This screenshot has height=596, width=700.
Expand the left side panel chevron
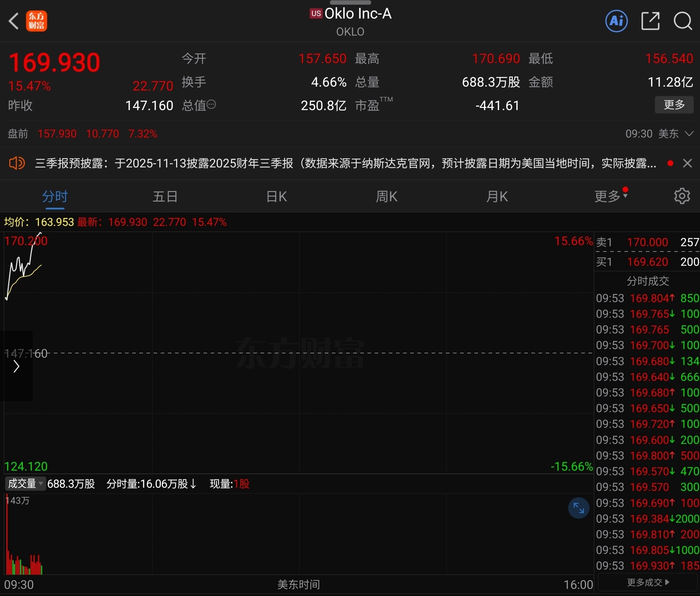point(16,366)
